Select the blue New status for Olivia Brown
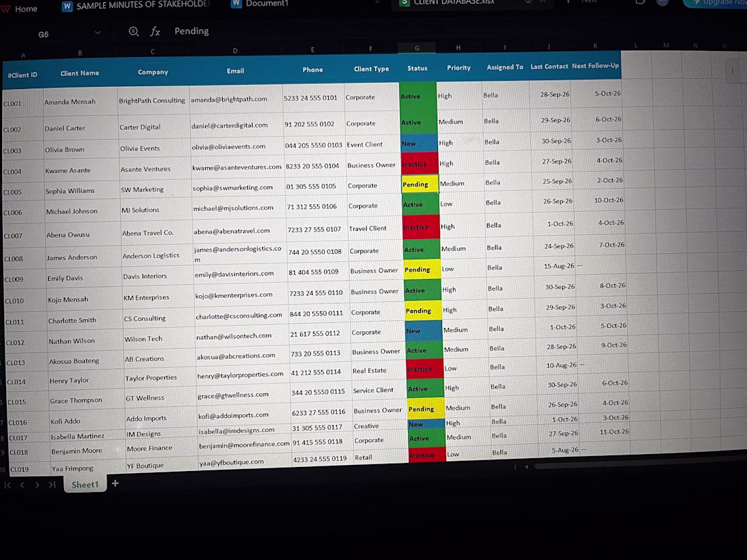The height and width of the screenshot is (560, 747). click(x=419, y=143)
